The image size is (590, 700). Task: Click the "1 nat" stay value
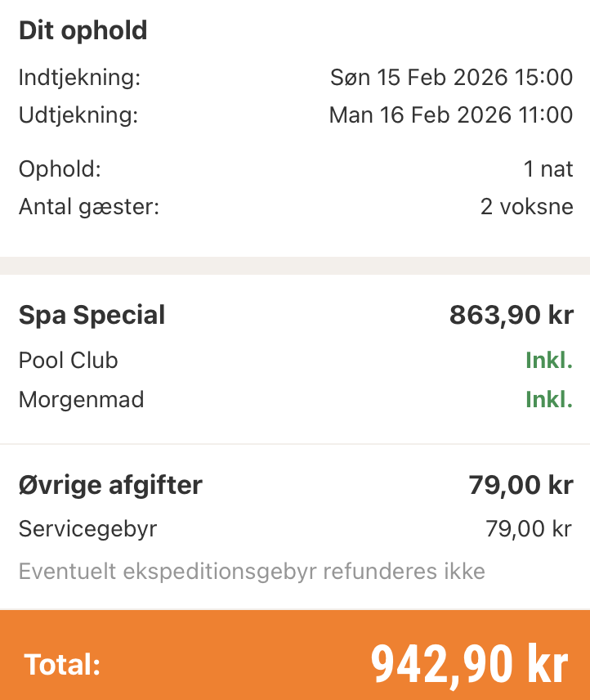548,170
